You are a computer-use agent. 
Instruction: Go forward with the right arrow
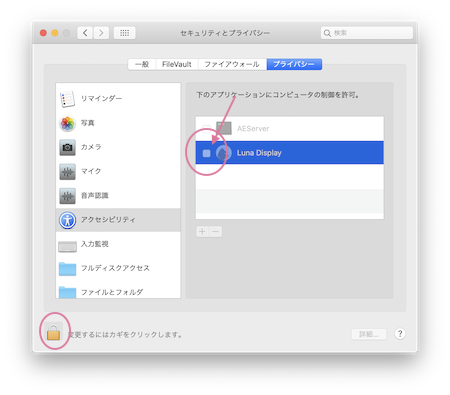click(x=101, y=33)
